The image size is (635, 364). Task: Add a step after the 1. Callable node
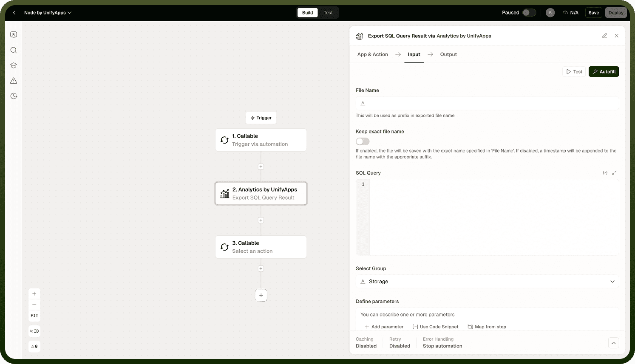(261, 167)
